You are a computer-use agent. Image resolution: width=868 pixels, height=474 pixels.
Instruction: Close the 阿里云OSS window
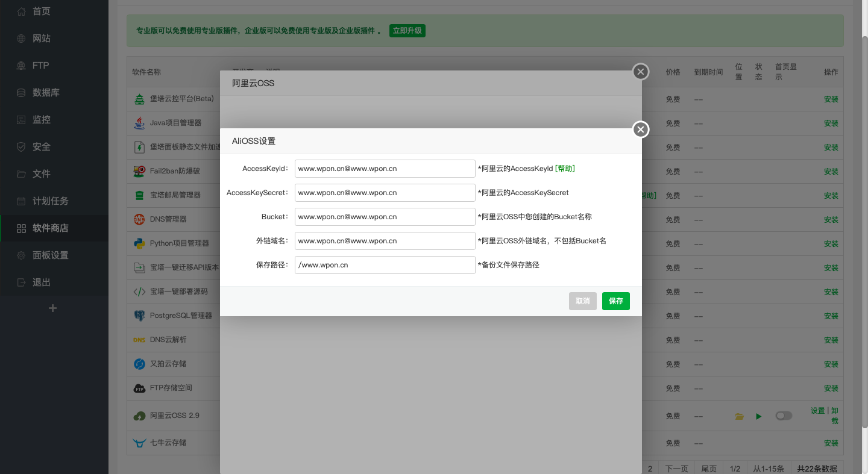pyautogui.click(x=641, y=72)
